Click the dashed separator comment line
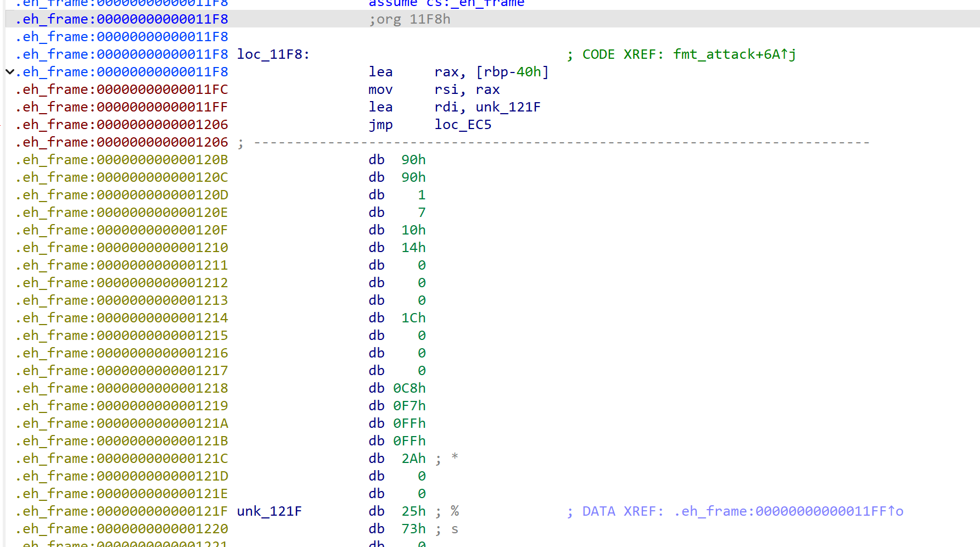 point(549,142)
